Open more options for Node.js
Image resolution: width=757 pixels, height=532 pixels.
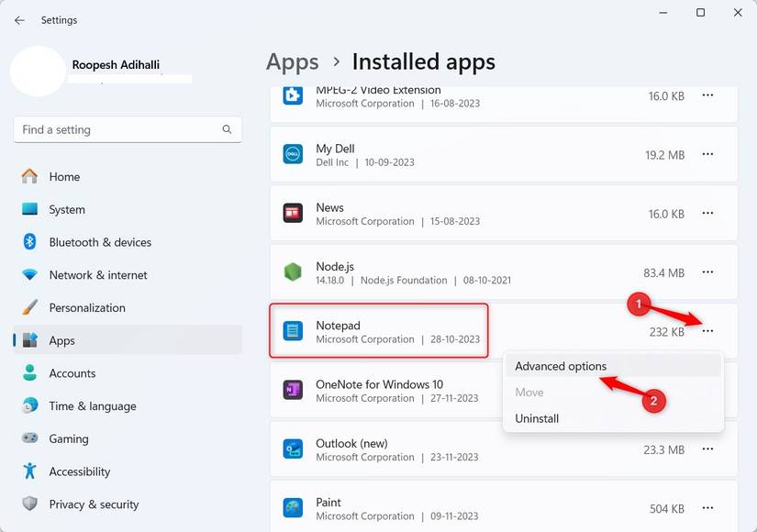pyautogui.click(x=707, y=272)
